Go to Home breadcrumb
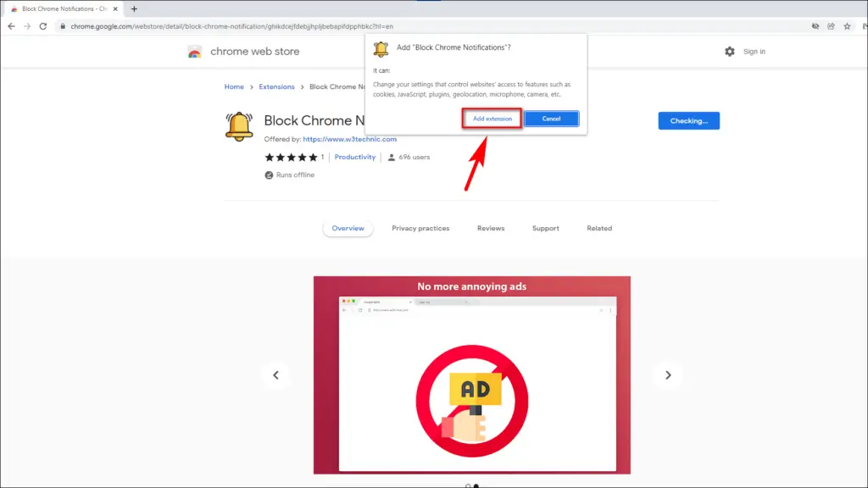This screenshot has width=868, height=488. [234, 87]
